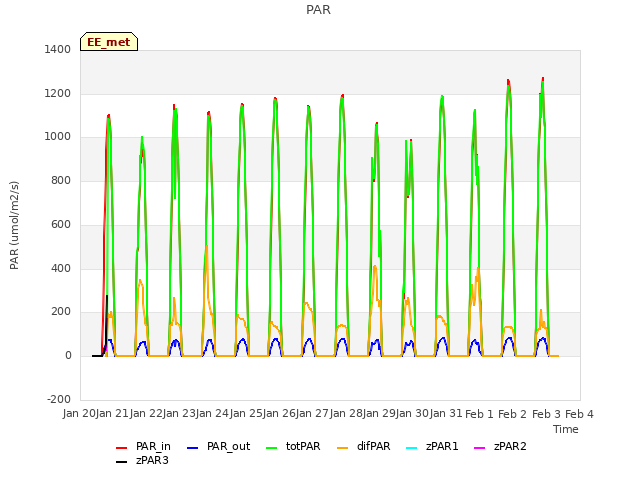Click the black zPAR3 legend swatch

[122, 462]
